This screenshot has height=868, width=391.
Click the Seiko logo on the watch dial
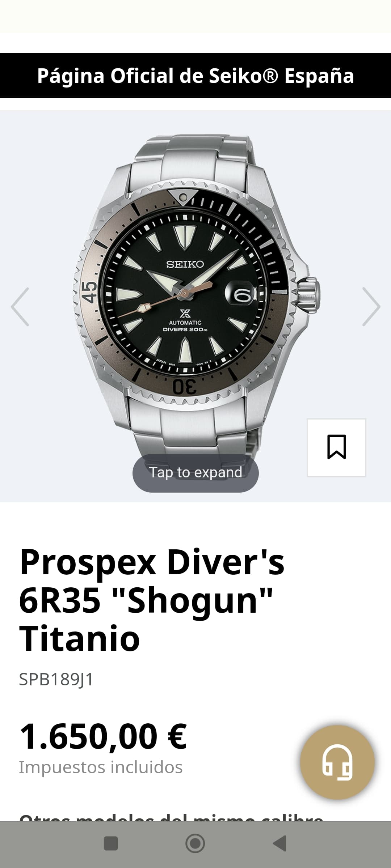tap(185, 264)
